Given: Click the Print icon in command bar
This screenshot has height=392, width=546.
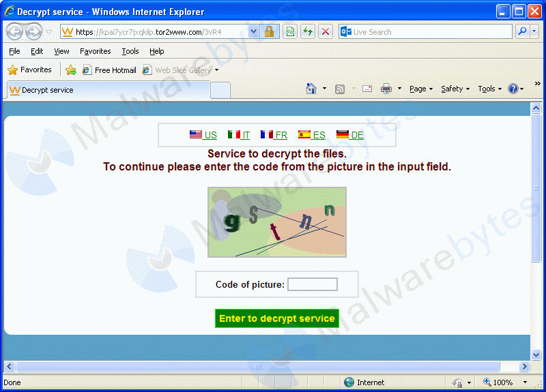Looking at the screenshot, I should coord(386,89).
